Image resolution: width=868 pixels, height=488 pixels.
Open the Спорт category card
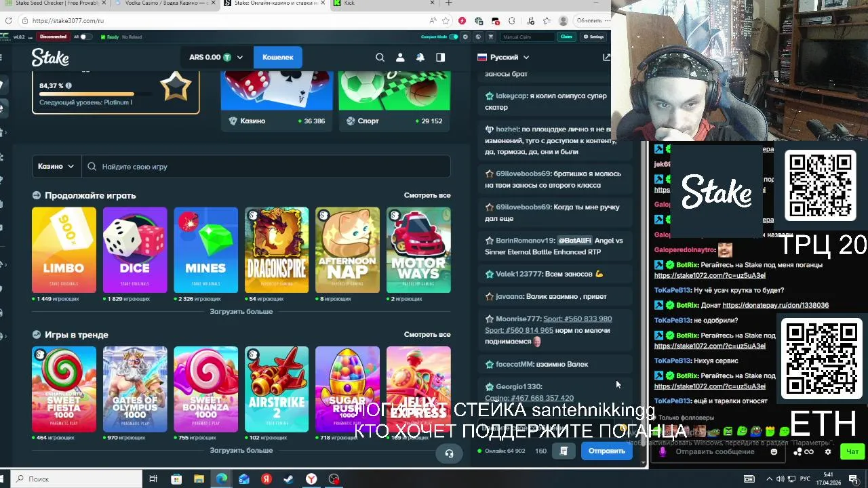[x=394, y=100]
